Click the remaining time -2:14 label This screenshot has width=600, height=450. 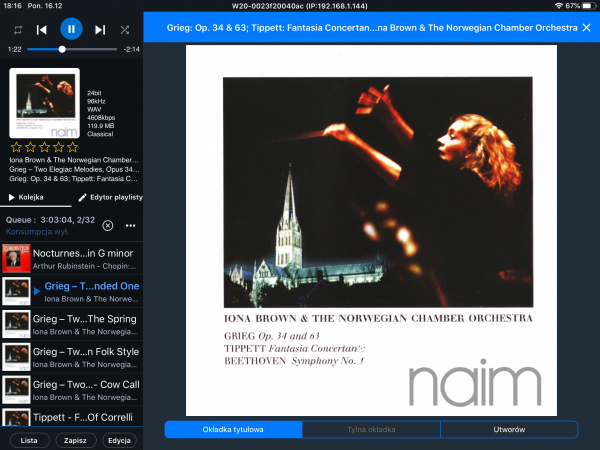(x=132, y=49)
